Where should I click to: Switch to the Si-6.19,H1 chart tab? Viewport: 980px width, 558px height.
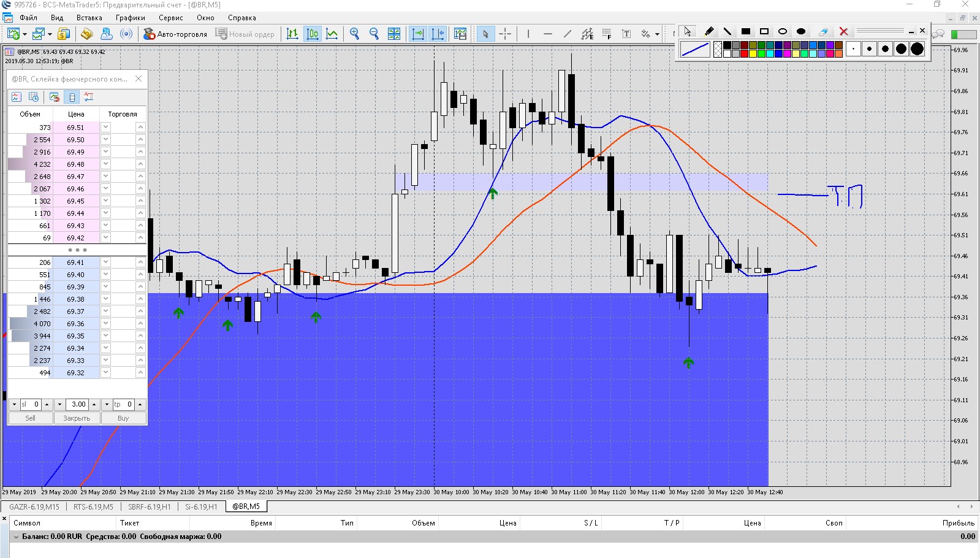(201, 506)
